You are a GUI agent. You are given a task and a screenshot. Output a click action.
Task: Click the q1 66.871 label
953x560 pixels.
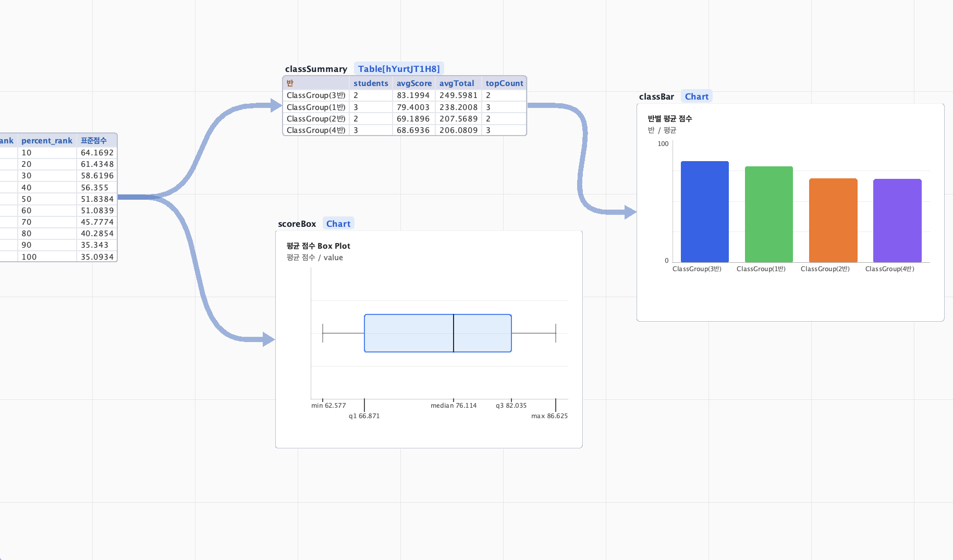(x=364, y=416)
